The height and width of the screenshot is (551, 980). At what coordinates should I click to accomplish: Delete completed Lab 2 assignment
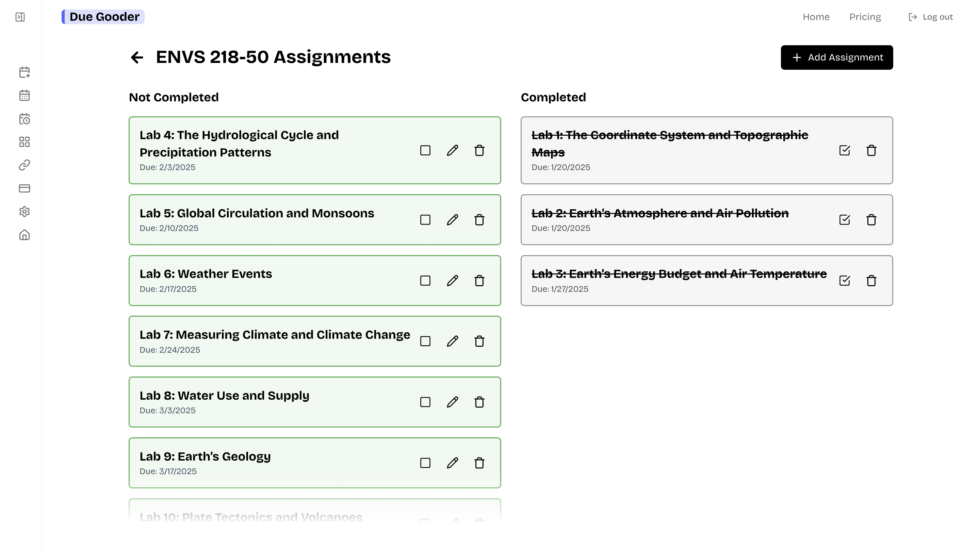871,220
